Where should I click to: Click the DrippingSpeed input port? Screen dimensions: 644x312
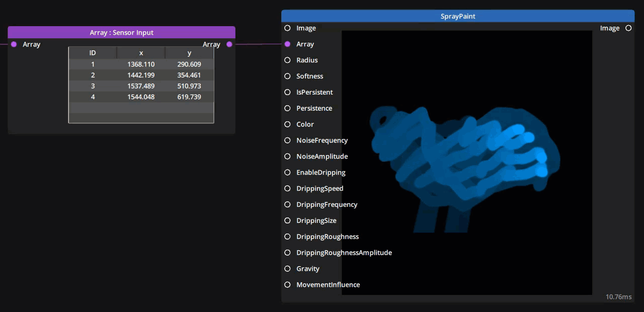click(287, 188)
